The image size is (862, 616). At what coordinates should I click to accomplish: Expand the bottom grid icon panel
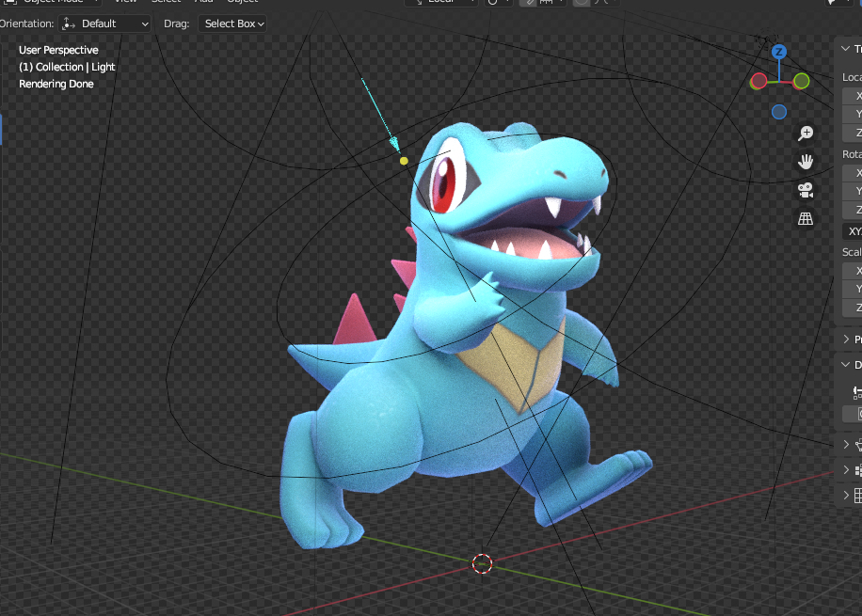[x=845, y=495]
